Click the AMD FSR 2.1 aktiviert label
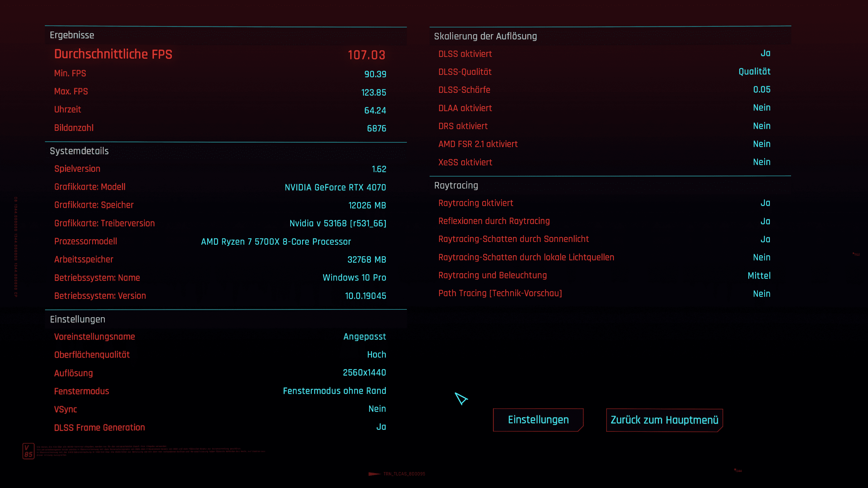This screenshot has width=868, height=488. (x=478, y=144)
